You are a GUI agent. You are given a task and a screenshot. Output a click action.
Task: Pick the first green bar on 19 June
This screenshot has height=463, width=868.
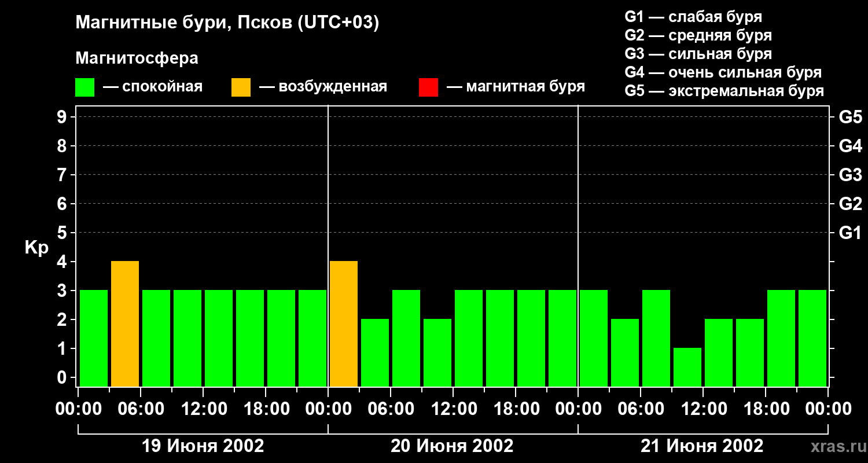tap(94, 339)
